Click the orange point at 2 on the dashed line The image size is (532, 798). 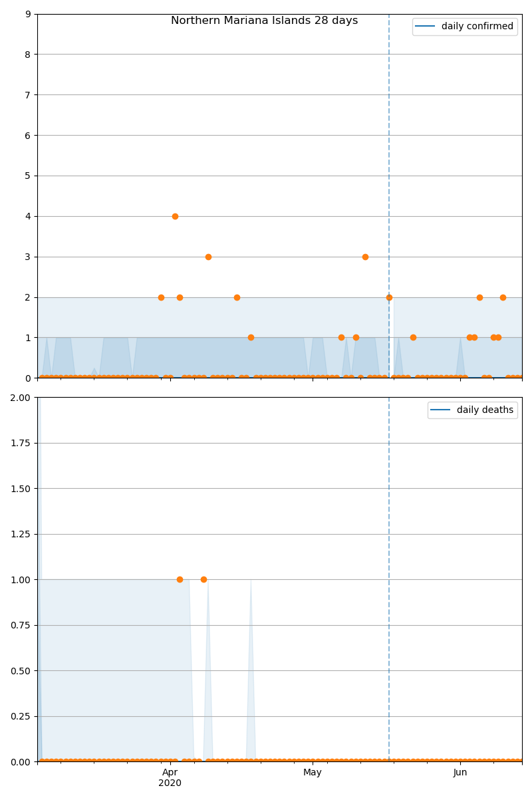coord(389,297)
